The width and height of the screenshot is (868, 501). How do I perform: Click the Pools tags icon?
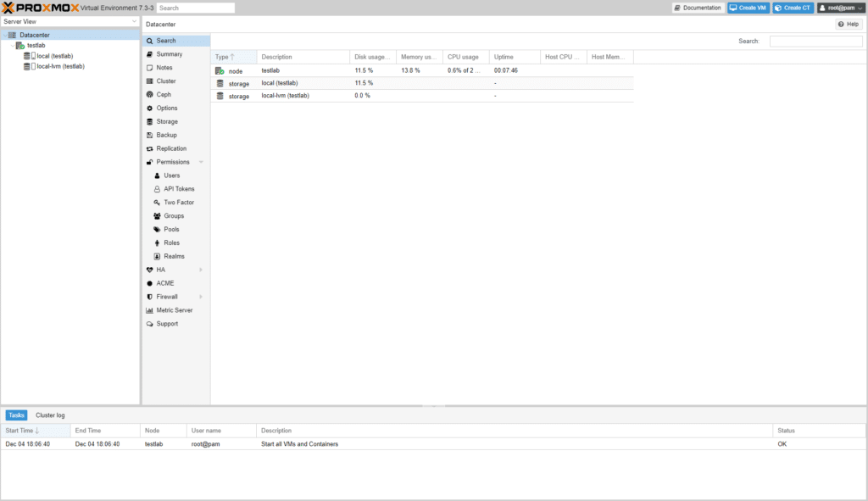coord(157,229)
